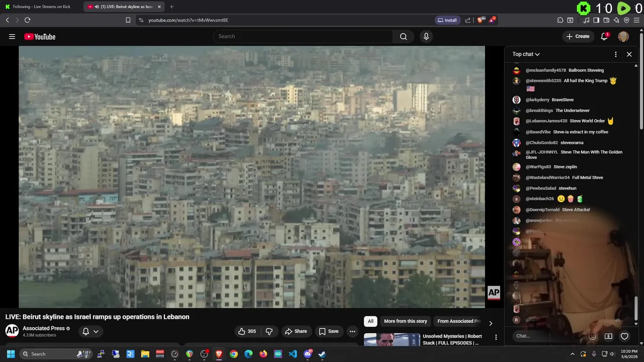The image size is (644, 362).
Task: Click the YouTube search magnifier button
Action: (x=404, y=36)
